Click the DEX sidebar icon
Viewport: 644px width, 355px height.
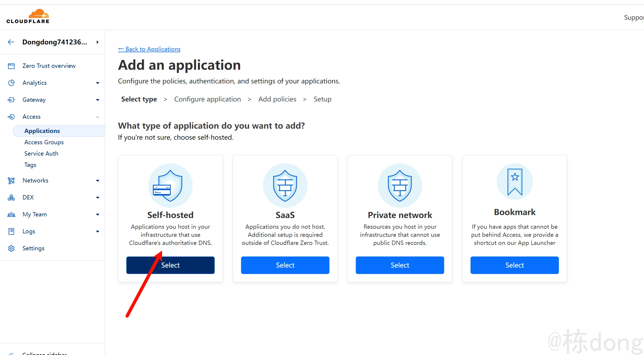[x=11, y=198]
